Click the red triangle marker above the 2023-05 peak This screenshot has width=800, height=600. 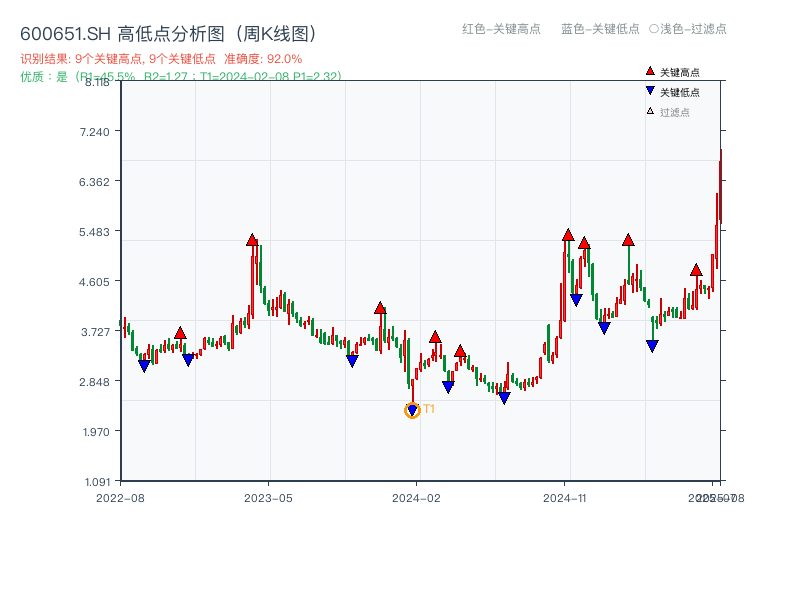pyautogui.click(x=253, y=238)
